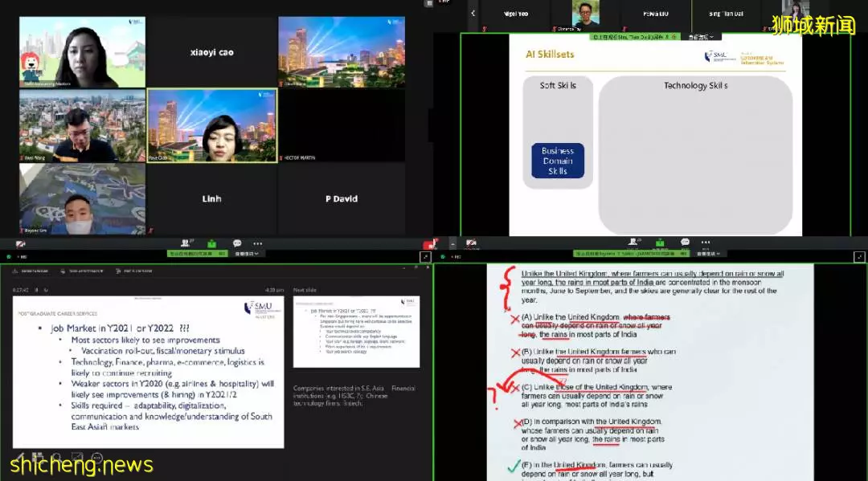Click the Technology Skills heading on the slide

[695, 86]
